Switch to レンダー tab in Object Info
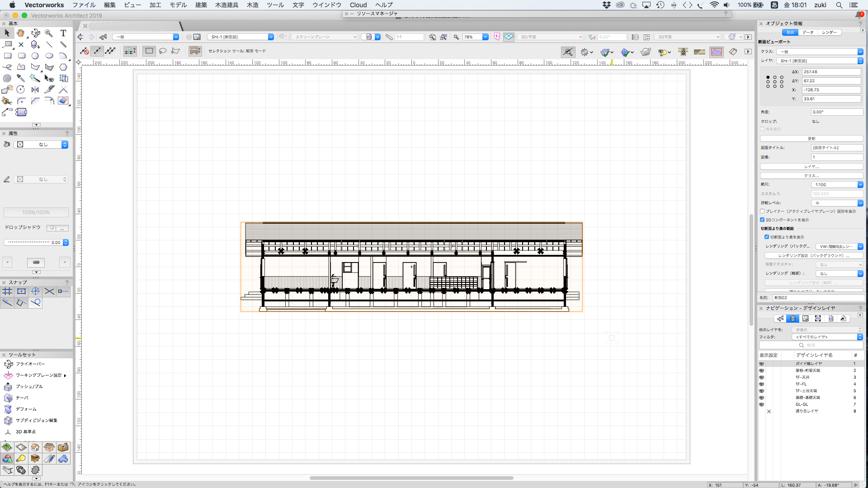The width and height of the screenshot is (868, 488). click(x=829, y=33)
